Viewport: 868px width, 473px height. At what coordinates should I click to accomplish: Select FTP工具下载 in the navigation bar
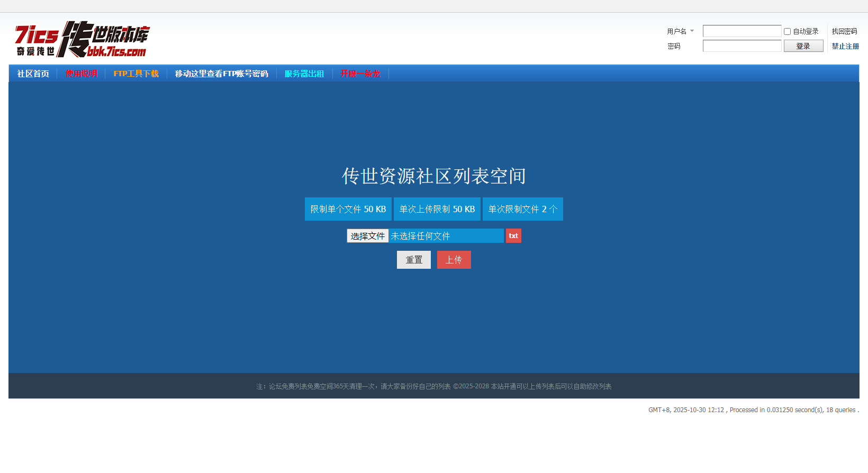(x=136, y=74)
